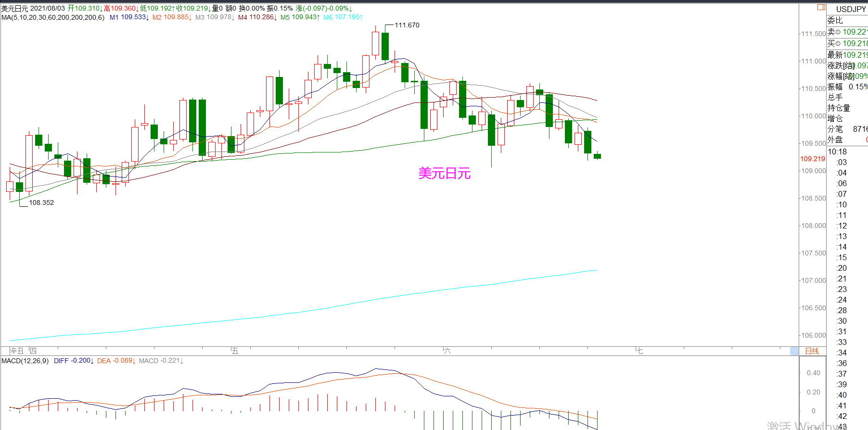Click the M2 109.885 moving average value

pyautogui.click(x=172, y=17)
